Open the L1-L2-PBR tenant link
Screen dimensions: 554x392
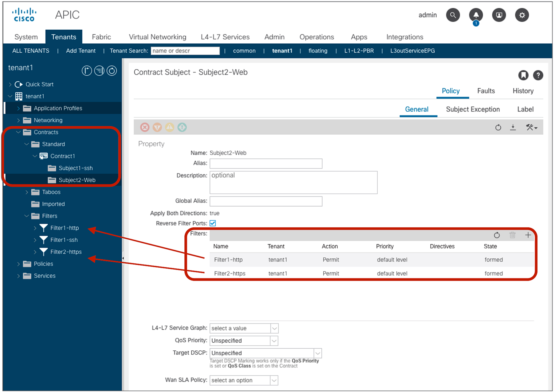pyautogui.click(x=359, y=50)
